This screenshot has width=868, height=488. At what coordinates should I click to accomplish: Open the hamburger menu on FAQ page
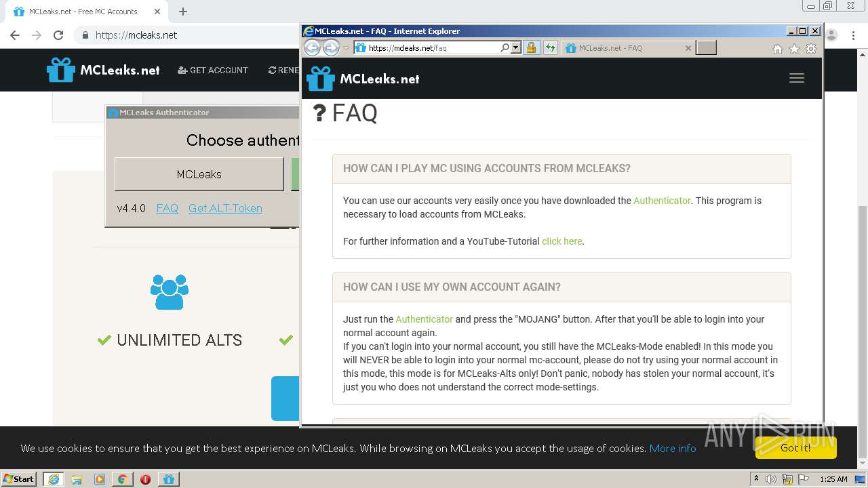[797, 78]
